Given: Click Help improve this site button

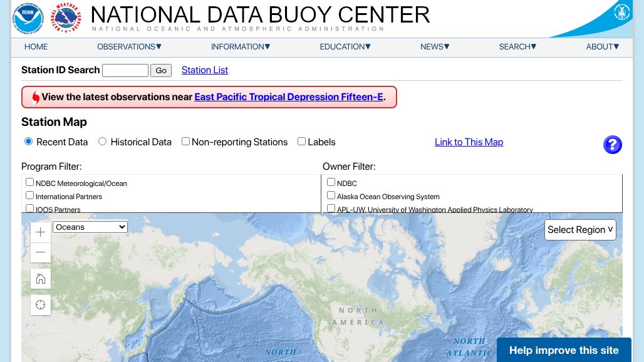Looking at the screenshot, I should coord(564,350).
